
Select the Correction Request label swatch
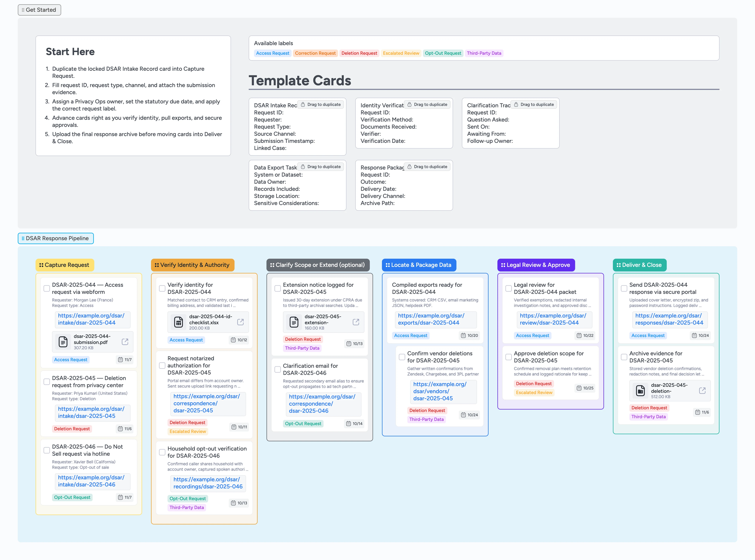pyautogui.click(x=315, y=53)
